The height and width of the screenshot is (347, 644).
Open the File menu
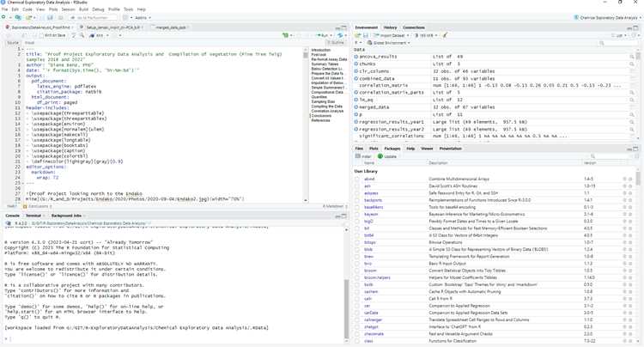click(x=4, y=9)
